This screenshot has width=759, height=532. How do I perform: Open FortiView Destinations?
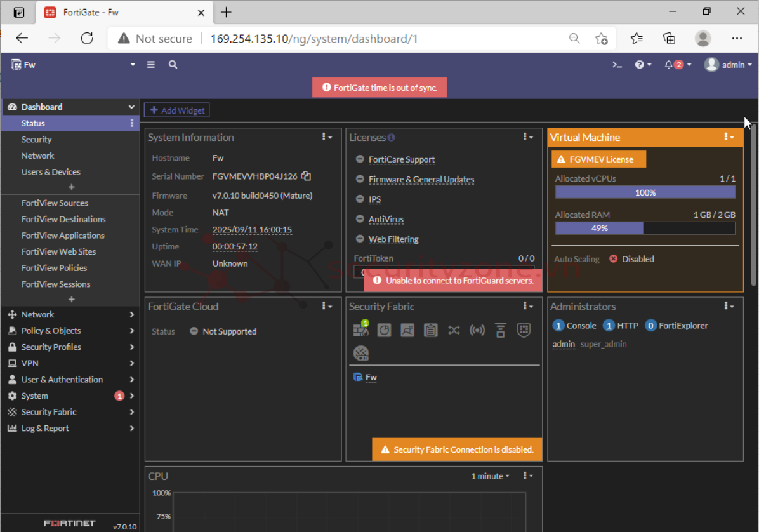[x=70, y=219]
